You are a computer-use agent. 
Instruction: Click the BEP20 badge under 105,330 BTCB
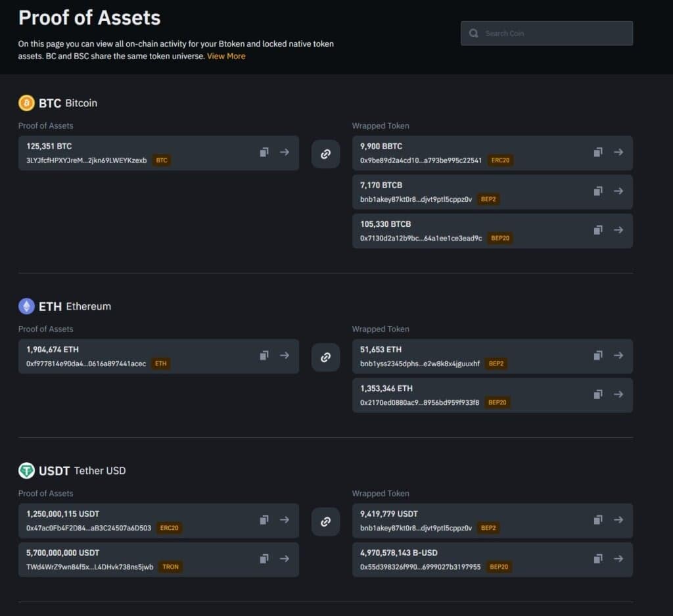point(500,238)
